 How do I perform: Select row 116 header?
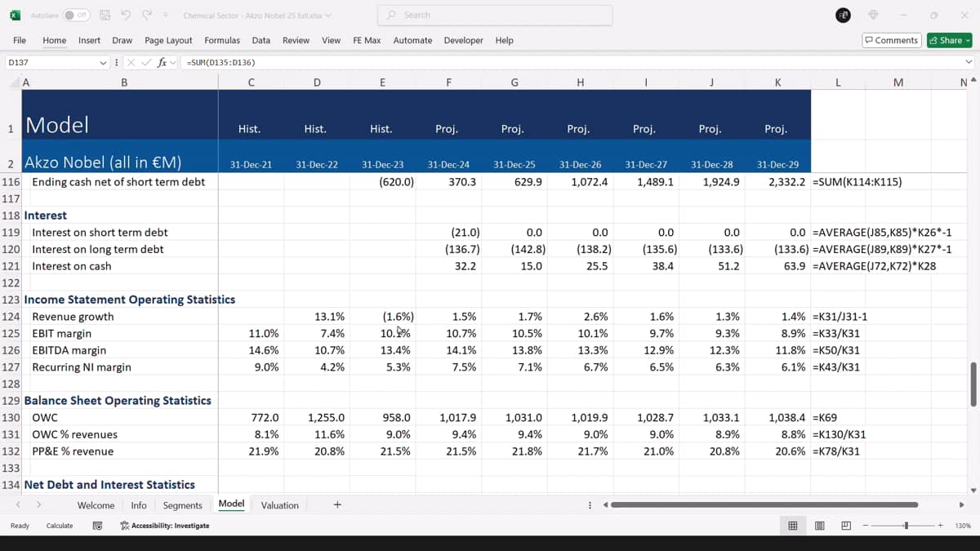coord(11,182)
